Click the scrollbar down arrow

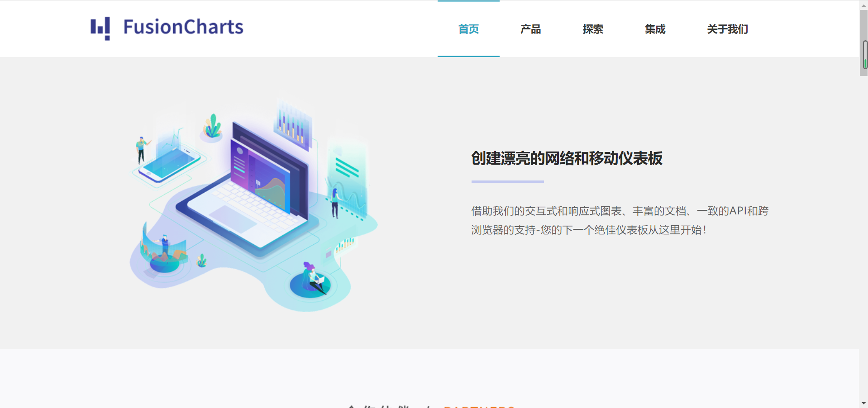863,404
